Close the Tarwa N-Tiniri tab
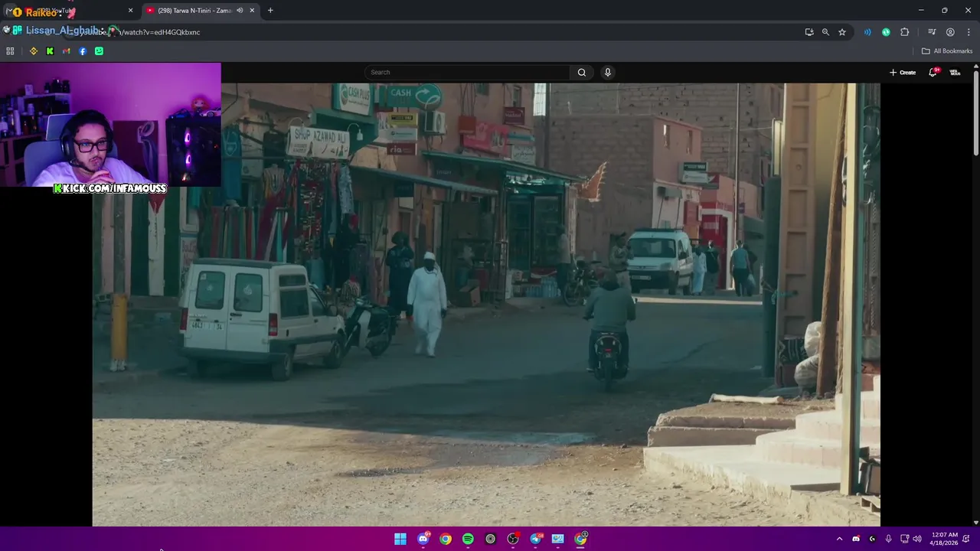This screenshot has width=980, height=551. [252, 11]
